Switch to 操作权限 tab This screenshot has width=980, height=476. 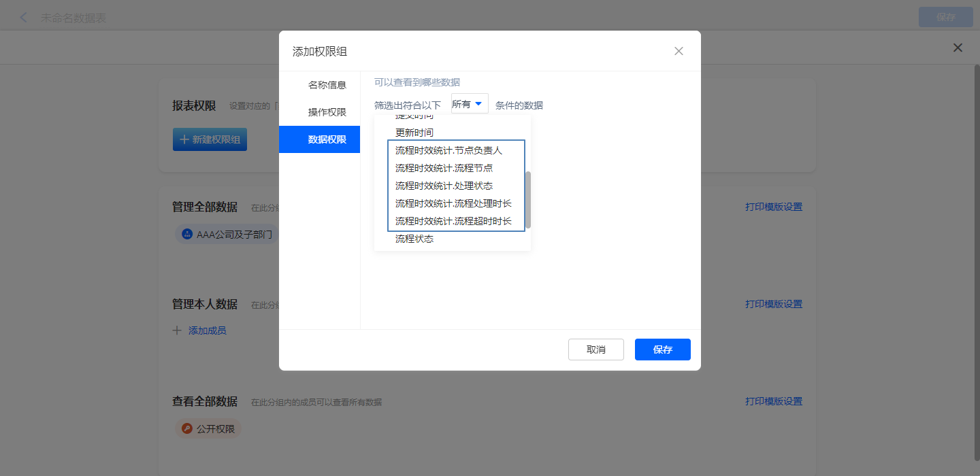(x=327, y=112)
